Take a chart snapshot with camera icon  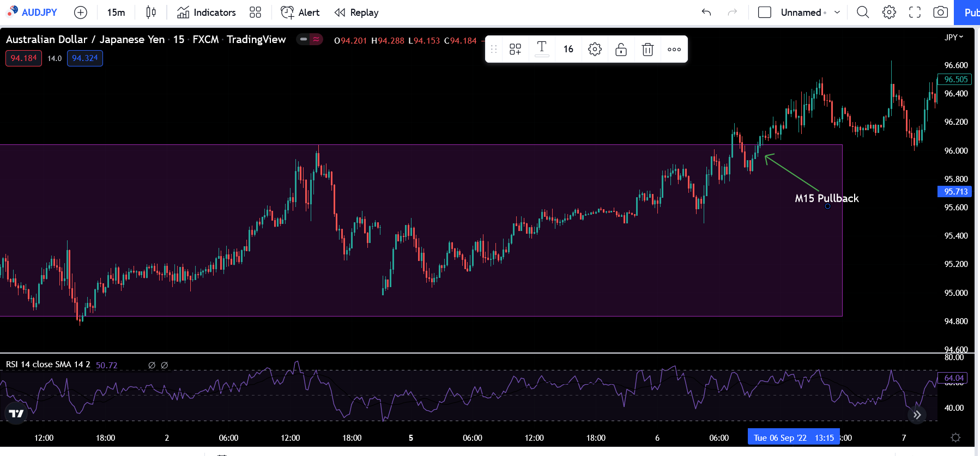pos(940,13)
